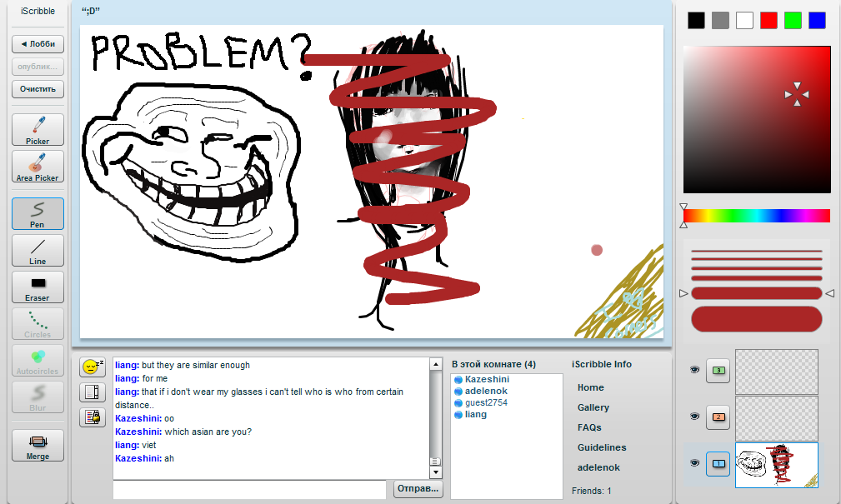Pick the gray color swatch

pos(720,20)
